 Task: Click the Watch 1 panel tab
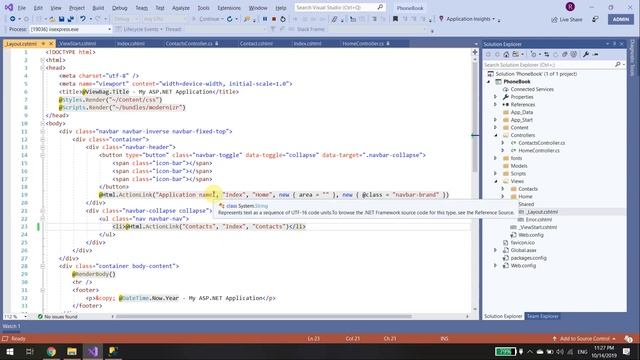[x=11, y=326]
